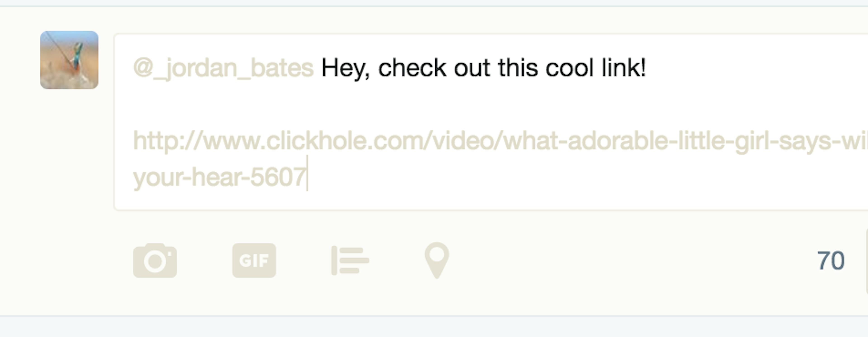Open the profile avatar thumbnail
This screenshot has height=337, width=868.
click(69, 60)
